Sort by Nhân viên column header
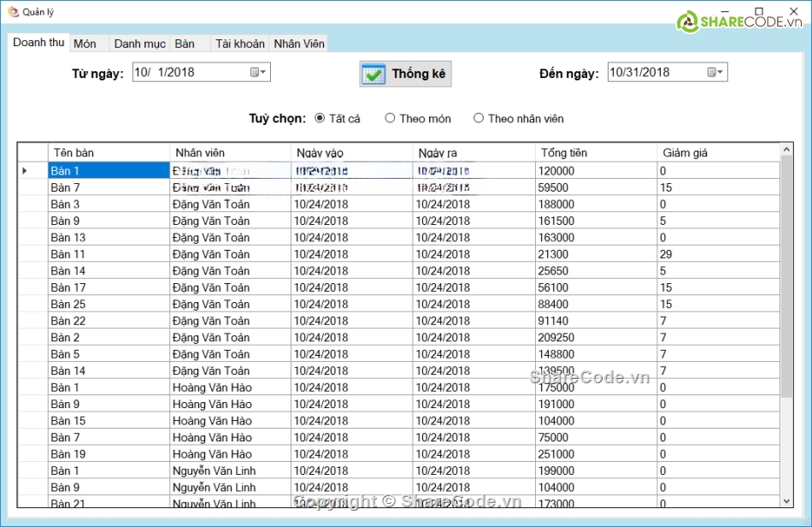The width and height of the screenshot is (812, 527). [230, 152]
